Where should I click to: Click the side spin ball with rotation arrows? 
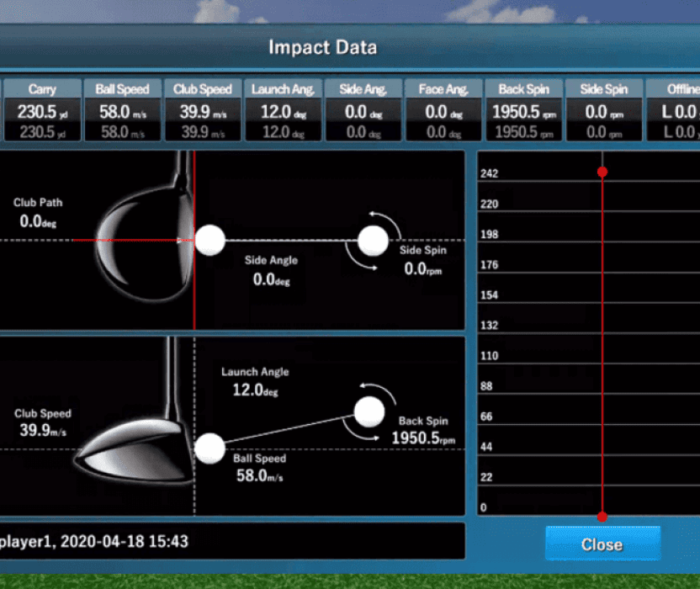pos(373,241)
